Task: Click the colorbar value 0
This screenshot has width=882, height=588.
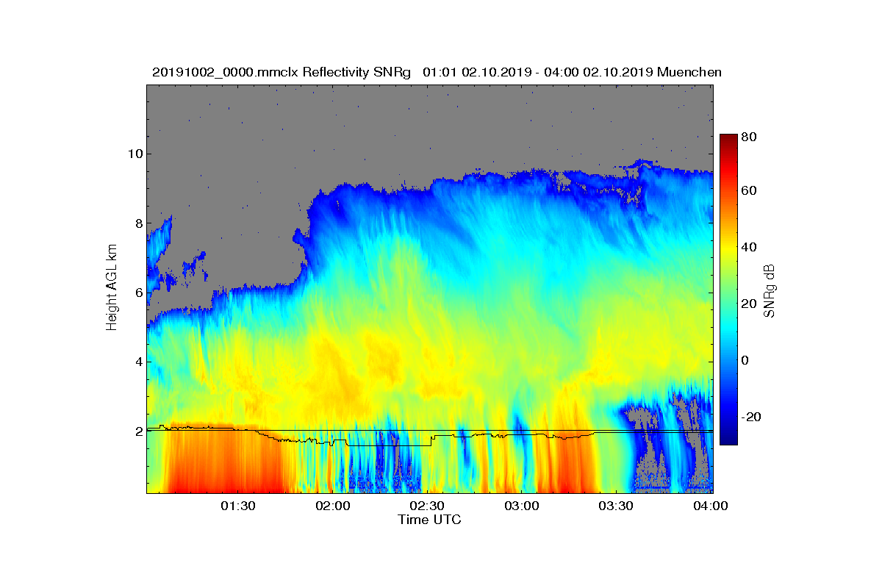Action: click(x=746, y=360)
